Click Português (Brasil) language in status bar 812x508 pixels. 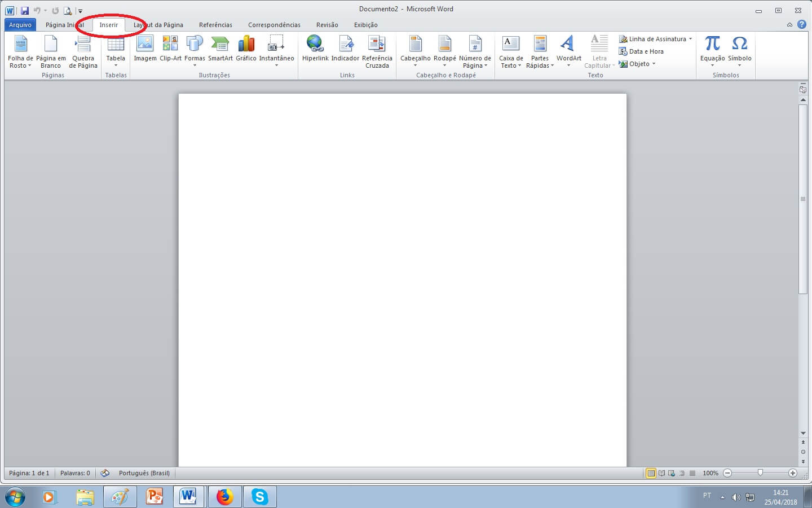coord(144,473)
